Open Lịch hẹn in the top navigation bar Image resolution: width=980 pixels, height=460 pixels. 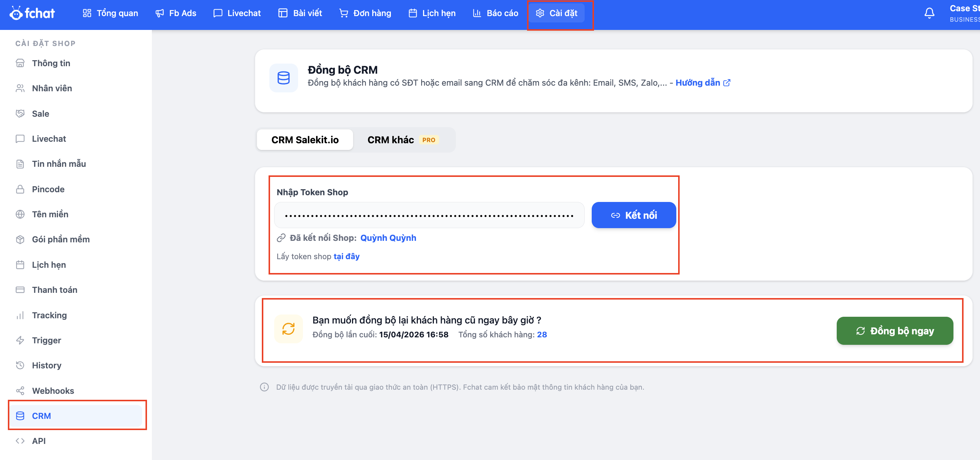432,13
